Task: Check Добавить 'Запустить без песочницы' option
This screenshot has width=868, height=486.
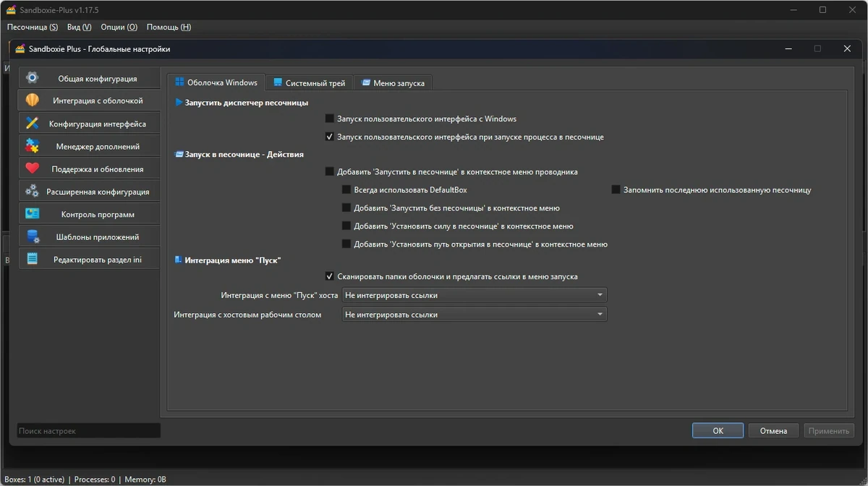Action: [346, 208]
